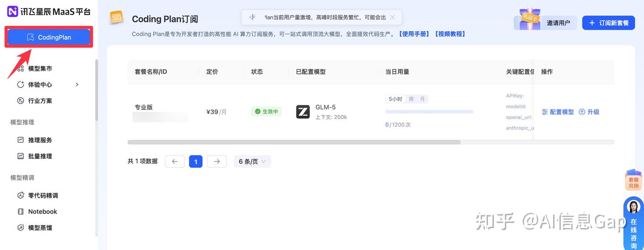Viewport: 644px width, 250px height.
Task: Click the 共 1 项数据 total count
Action: click(143, 161)
